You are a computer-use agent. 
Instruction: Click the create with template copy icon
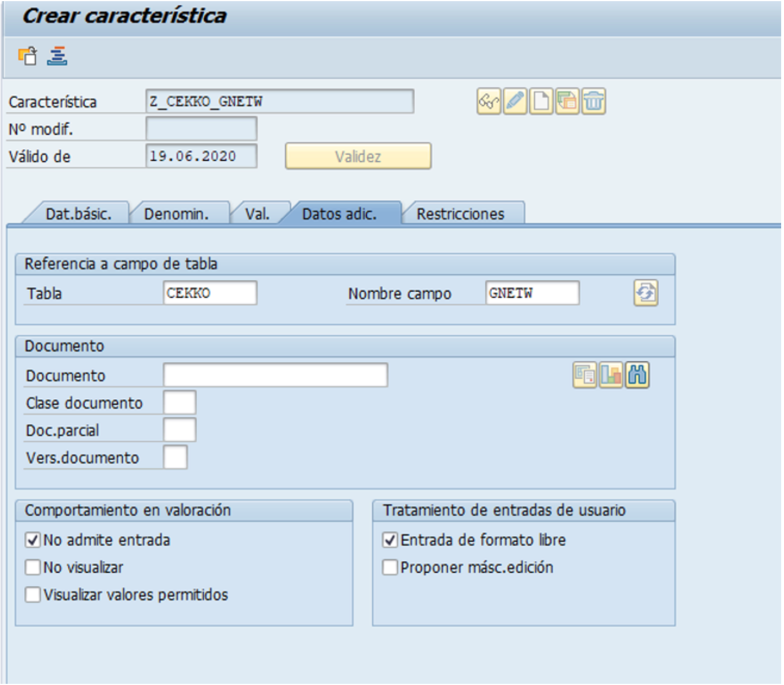point(567,102)
